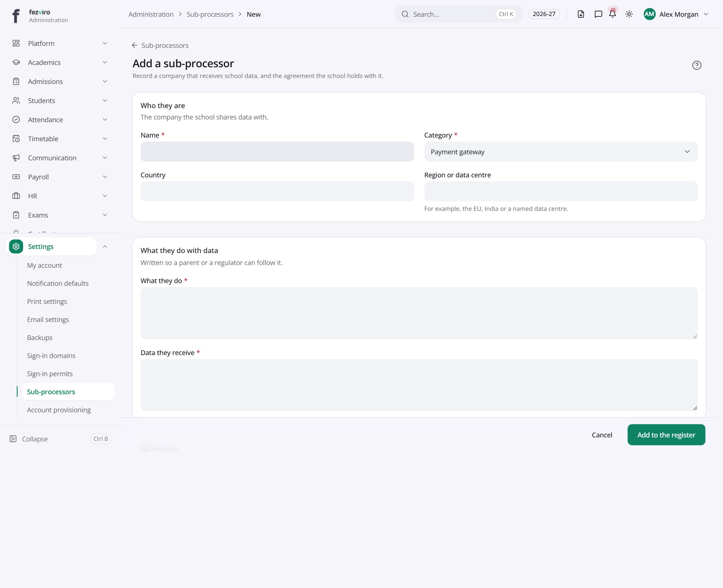Click the Payroll banknote icon
Image resolution: width=723 pixels, height=588 pixels.
point(16,177)
